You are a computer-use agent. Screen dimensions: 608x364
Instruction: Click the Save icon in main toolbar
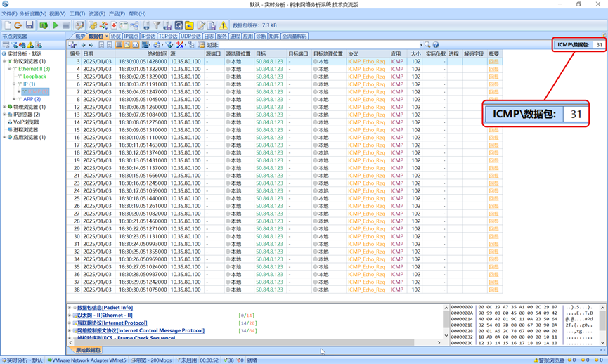pos(30,25)
